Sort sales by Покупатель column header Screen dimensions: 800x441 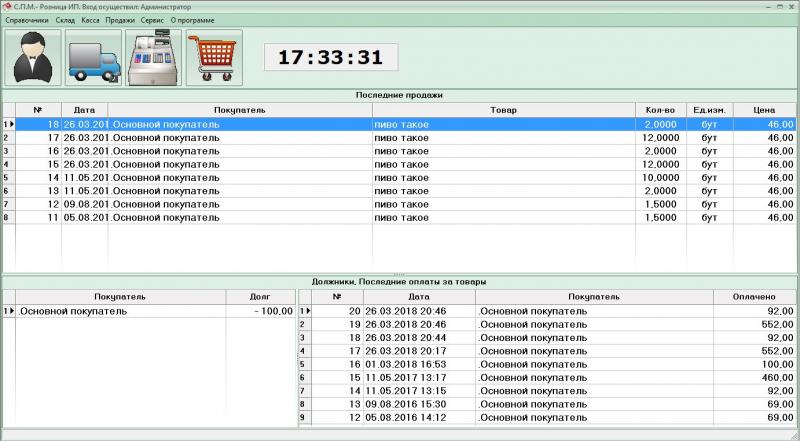240,110
